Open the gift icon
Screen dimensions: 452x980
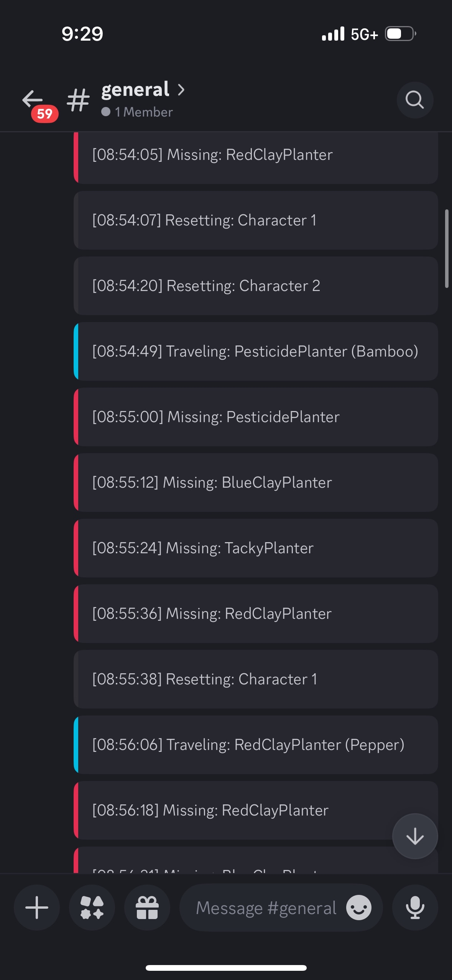pos(147,908)
